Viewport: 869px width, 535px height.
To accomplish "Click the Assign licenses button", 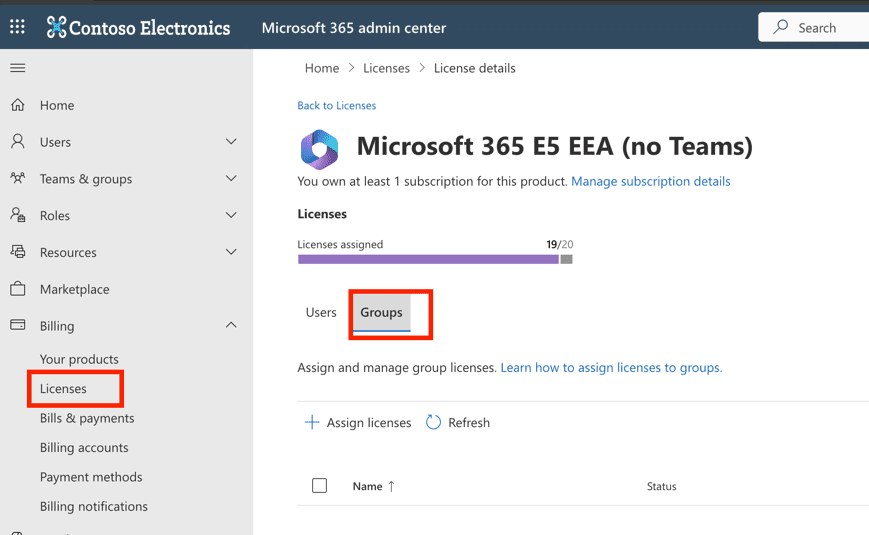I will [x=358, y=422].
